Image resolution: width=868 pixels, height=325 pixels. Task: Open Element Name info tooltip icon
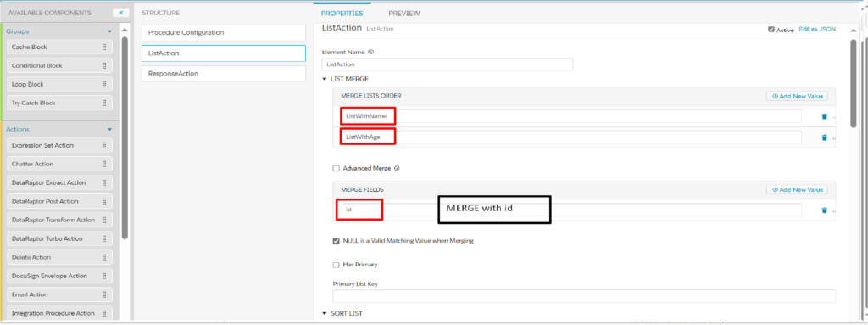371,52
